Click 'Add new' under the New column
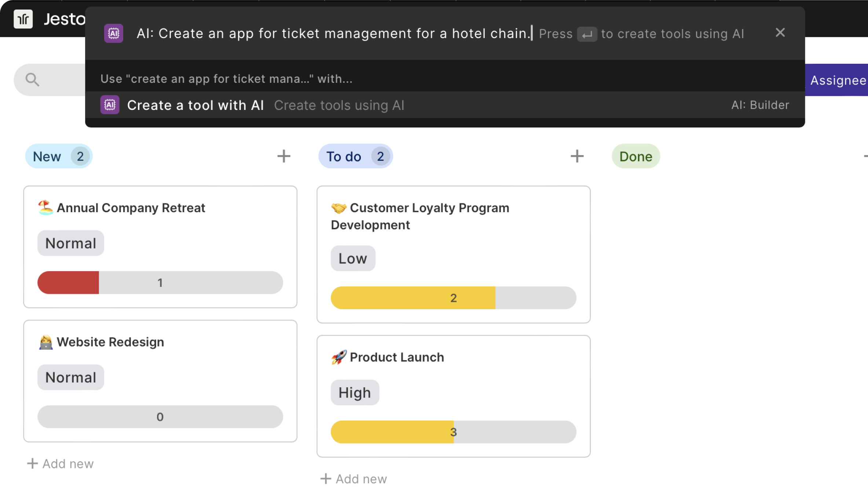The image size is (868, 488). pos(61,464)
